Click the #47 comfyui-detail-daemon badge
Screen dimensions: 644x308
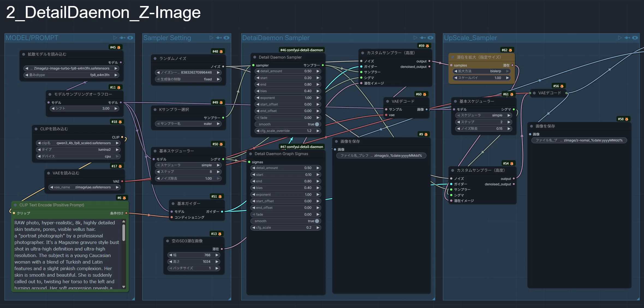(302, 147)
